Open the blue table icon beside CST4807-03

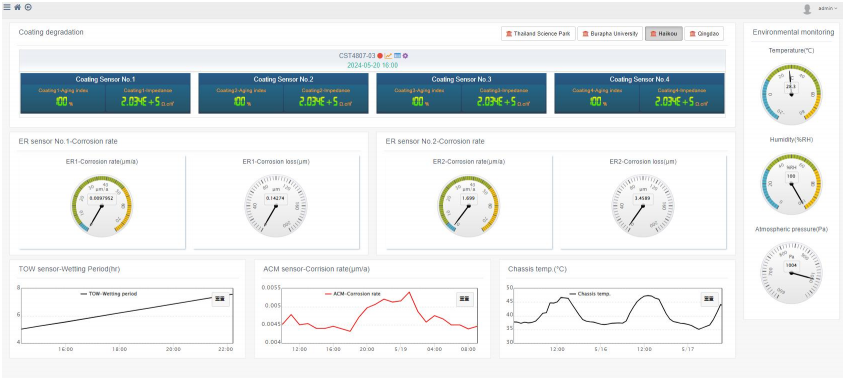(x=397, y=56)
